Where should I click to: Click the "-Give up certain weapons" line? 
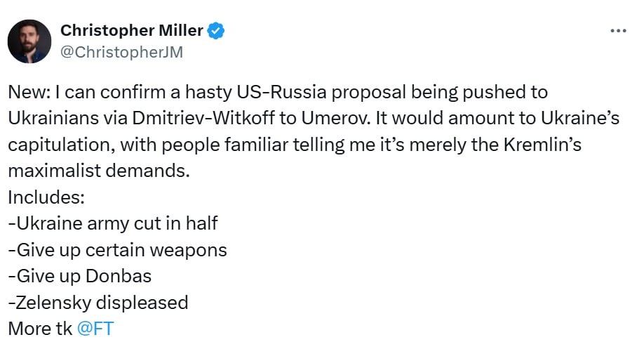(117, 250)
